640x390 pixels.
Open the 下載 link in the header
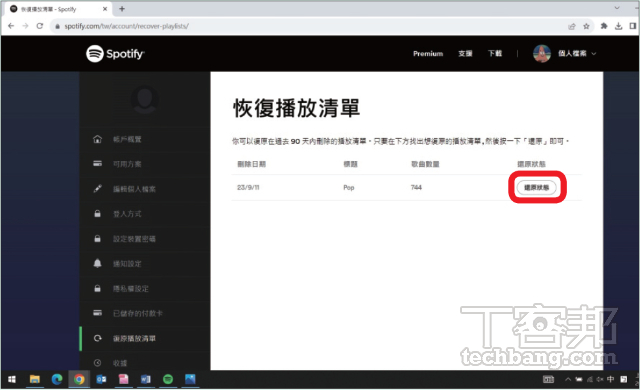(495, 53)
